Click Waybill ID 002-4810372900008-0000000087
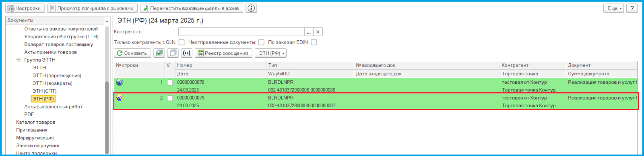644x156 pixels. tap(301, 106)
